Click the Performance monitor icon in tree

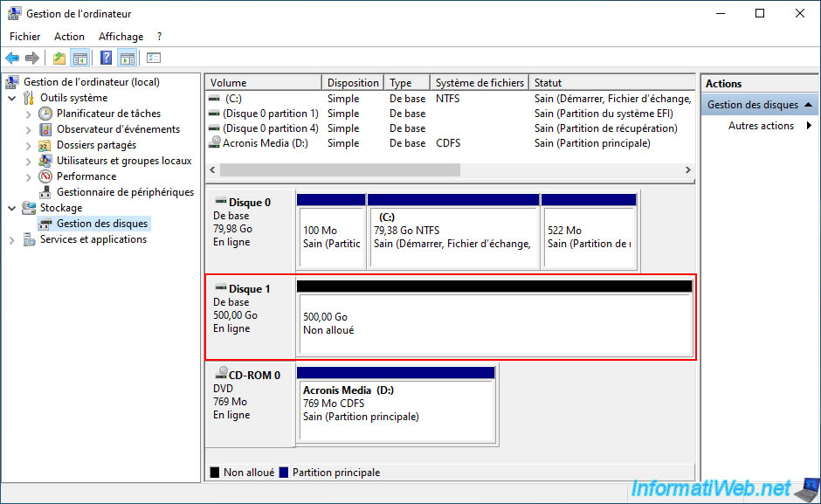coord(45,176)
